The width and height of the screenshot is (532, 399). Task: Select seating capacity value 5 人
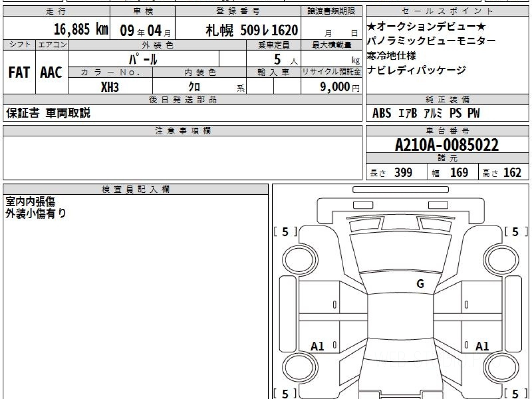(285, 59)
